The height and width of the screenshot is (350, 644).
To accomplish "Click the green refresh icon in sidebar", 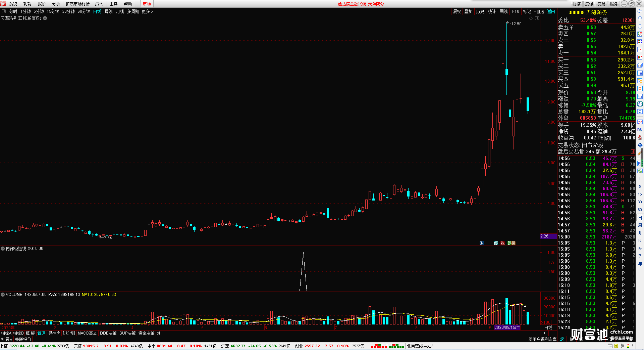I will tap(640, 171).
